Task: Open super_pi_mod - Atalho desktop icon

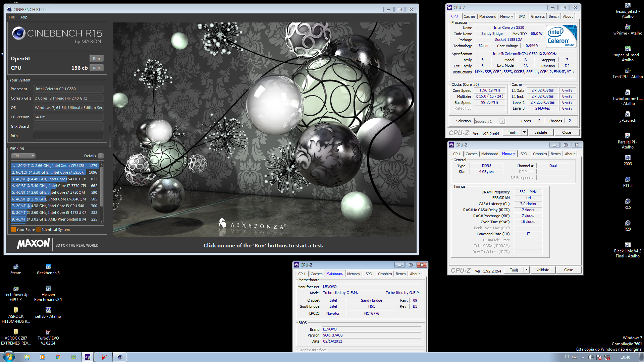Action: tap(628, 54)
